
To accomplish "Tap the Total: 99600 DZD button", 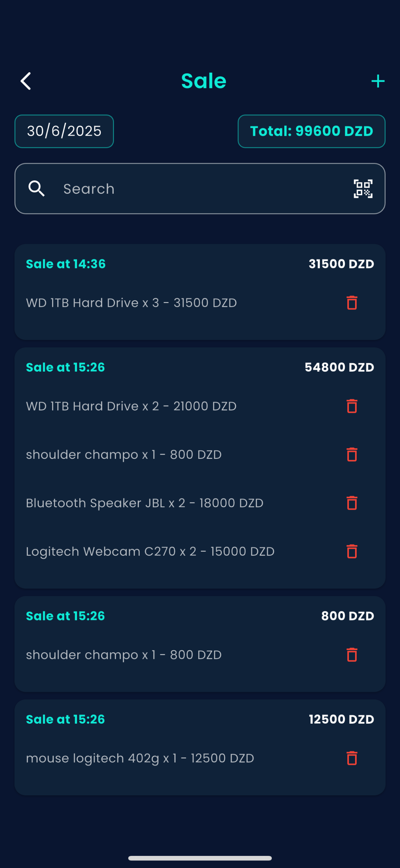I will coord(311,131).
